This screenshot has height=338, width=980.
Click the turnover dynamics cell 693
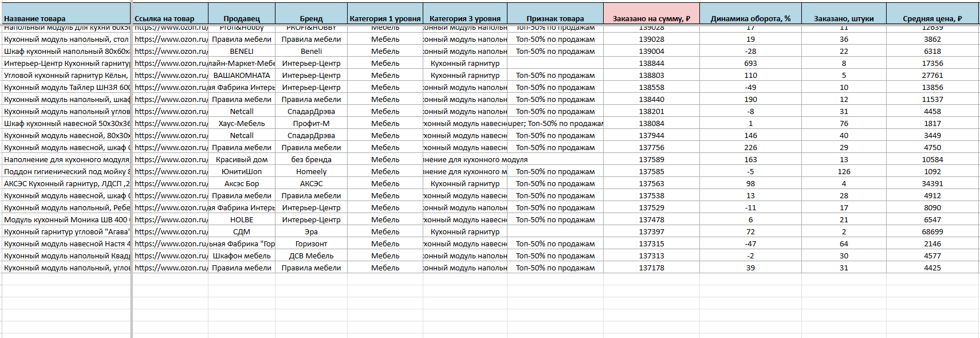point(750,63)
